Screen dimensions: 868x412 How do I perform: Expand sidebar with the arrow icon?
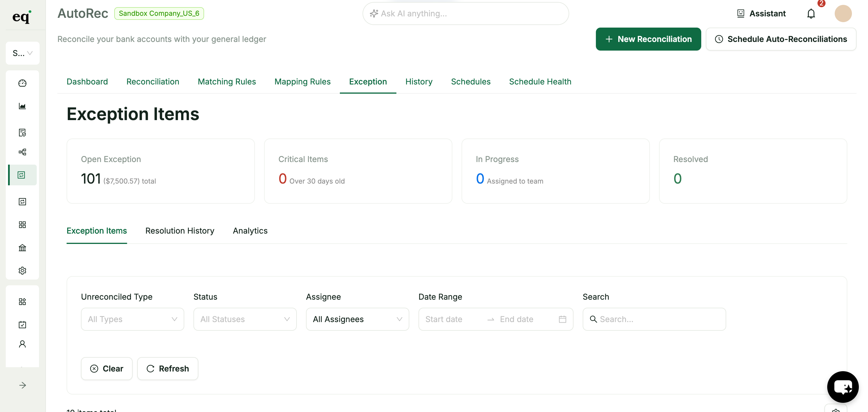[x=22, y=385]
